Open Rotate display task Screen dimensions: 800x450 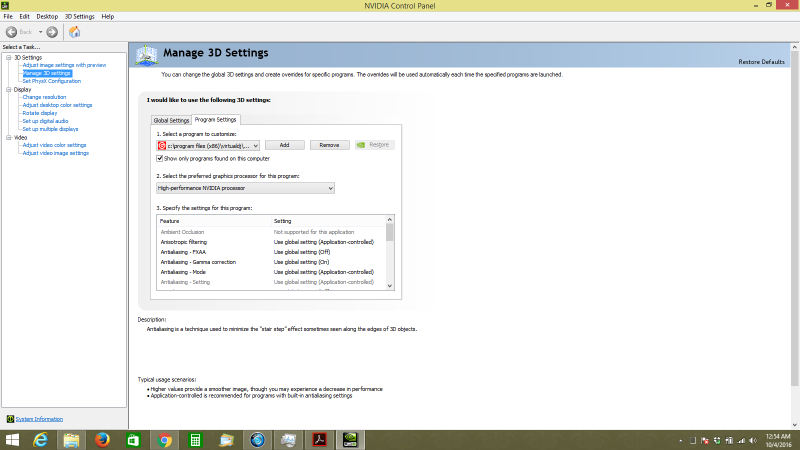(40, 113)
